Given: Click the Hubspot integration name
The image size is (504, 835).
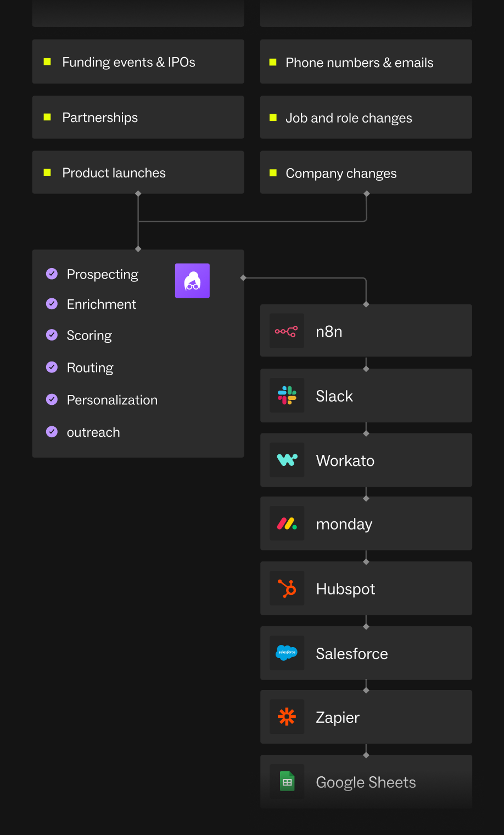Looking at the screenshot, I should (345, 589).
